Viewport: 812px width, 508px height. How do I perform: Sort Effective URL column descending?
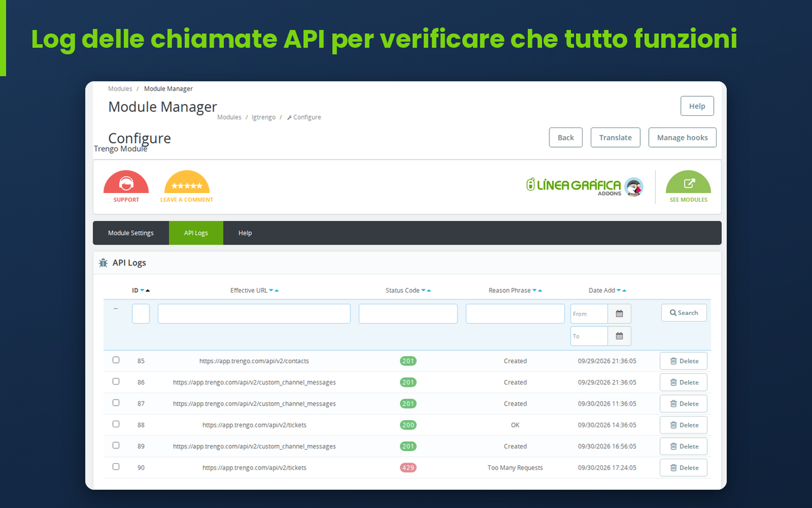(x=271, y=291)
